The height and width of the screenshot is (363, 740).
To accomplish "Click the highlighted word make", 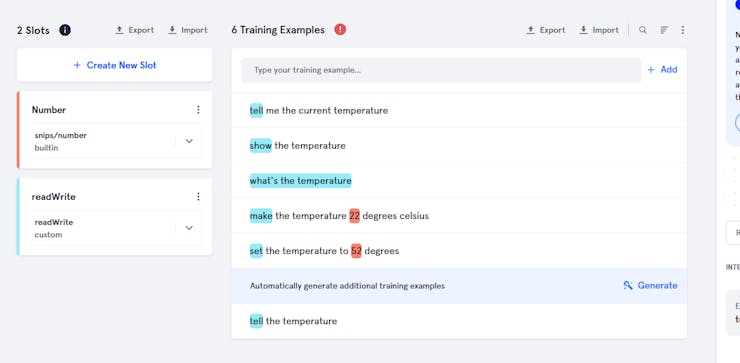I will coord(261,216).
